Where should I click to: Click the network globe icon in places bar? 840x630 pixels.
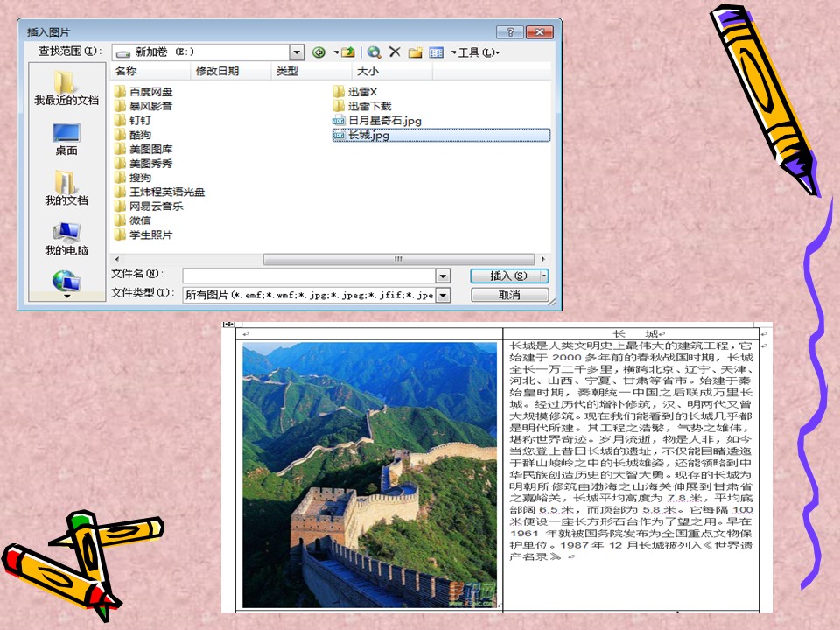66,280
